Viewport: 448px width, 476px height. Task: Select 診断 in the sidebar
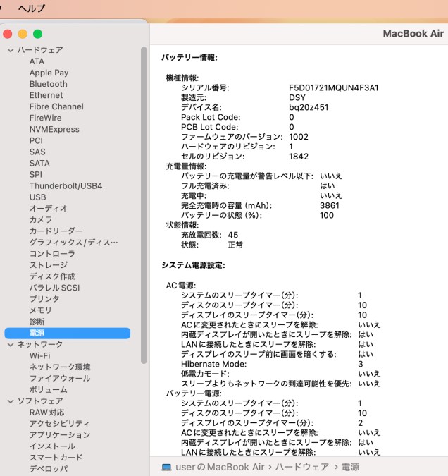37,322
